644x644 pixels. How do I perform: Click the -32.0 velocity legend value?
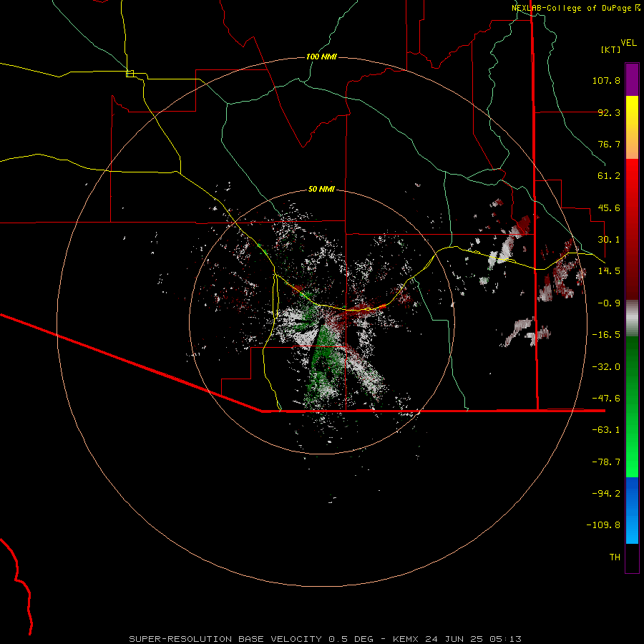point(606,367)
